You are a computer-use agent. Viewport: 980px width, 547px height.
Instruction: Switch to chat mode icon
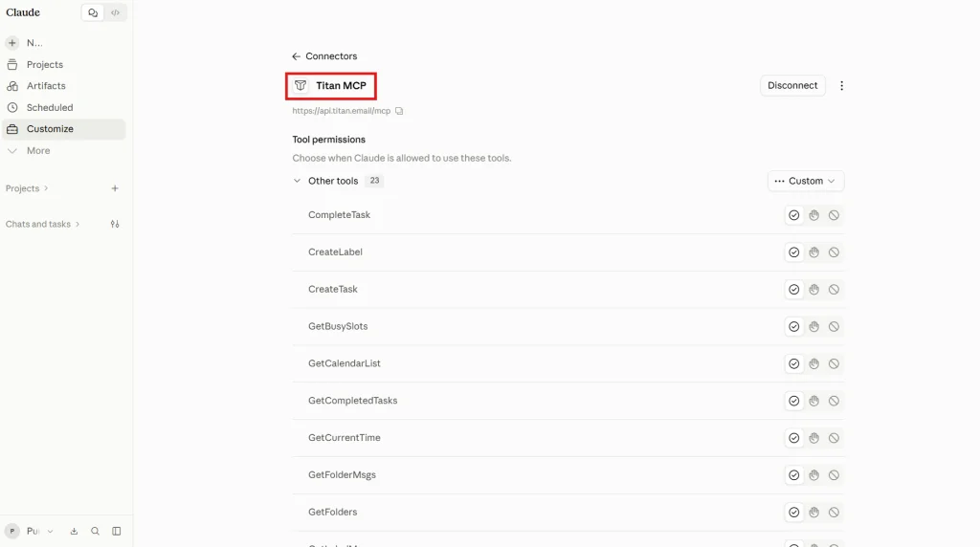pos(93,12)
